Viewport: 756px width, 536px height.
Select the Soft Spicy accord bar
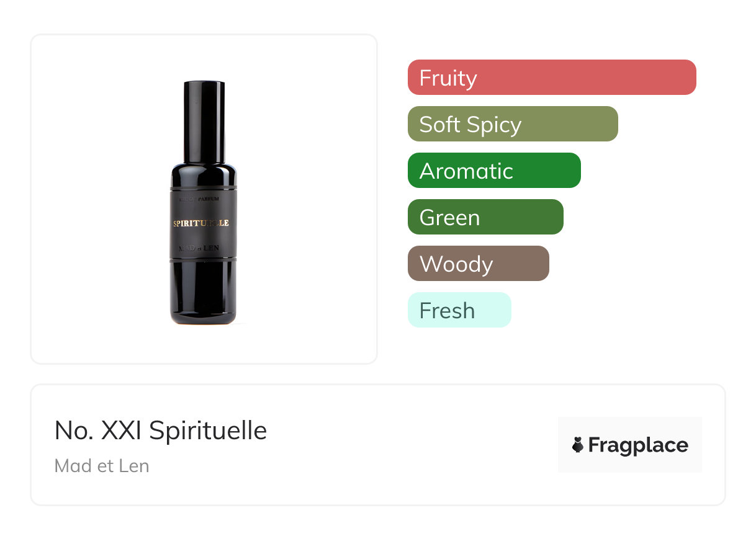click(512, 124)
